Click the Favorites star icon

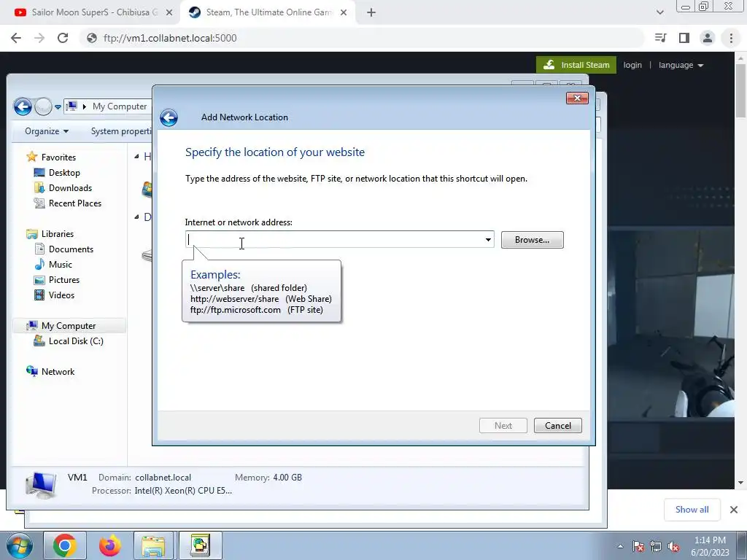pyautogui.click(x=32, y=157)
